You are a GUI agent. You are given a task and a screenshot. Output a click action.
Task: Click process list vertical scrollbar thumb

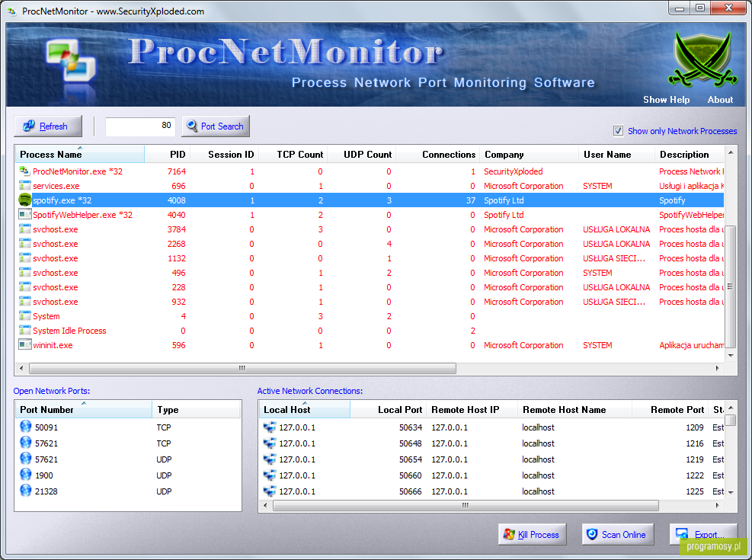click(731, 286)
